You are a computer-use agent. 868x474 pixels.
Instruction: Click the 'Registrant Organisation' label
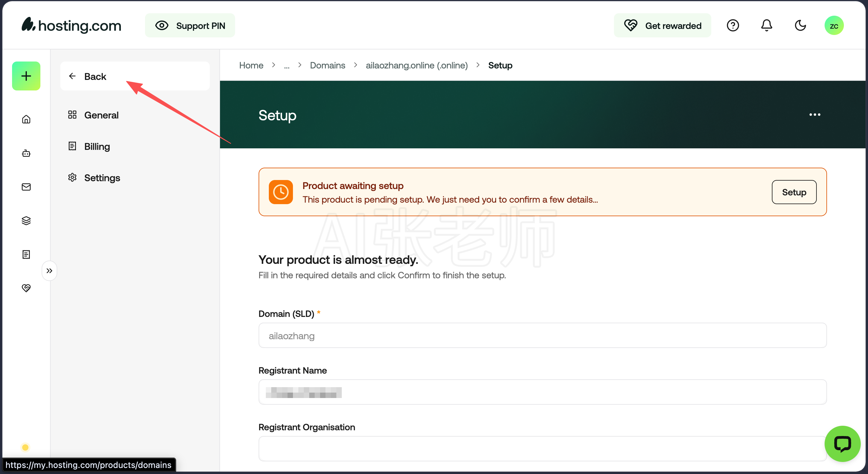pyautogui.click(x=307, y=427)
